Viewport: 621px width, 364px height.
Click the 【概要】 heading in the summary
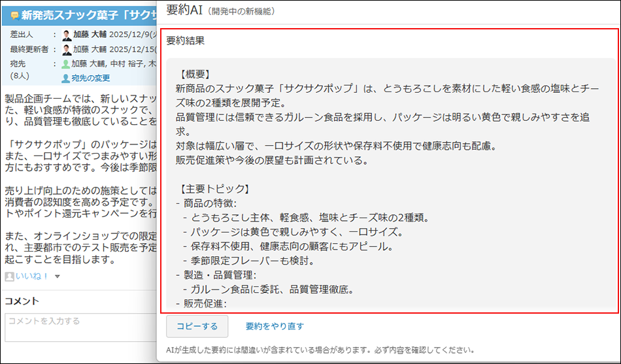pyautogui.click(x=194, y=74)
